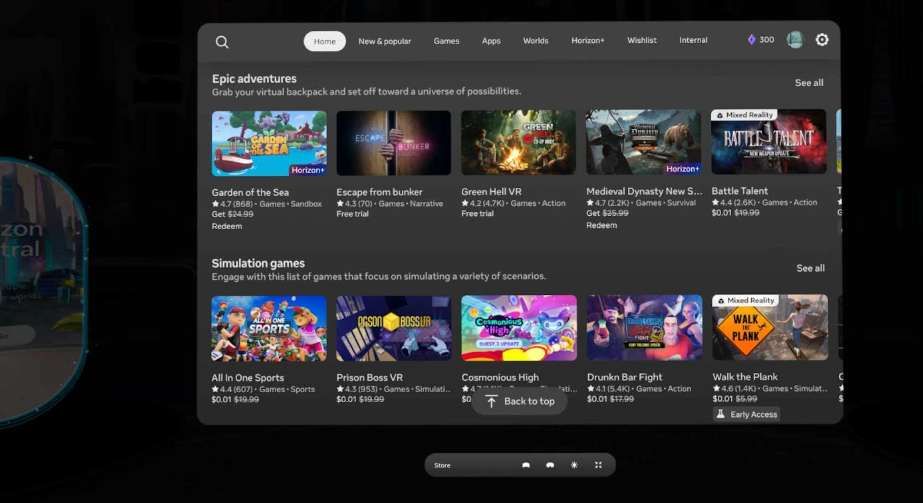The image size is (923, 503).
Task: Go to the Horizon+ tab
Action: (587, 41)
